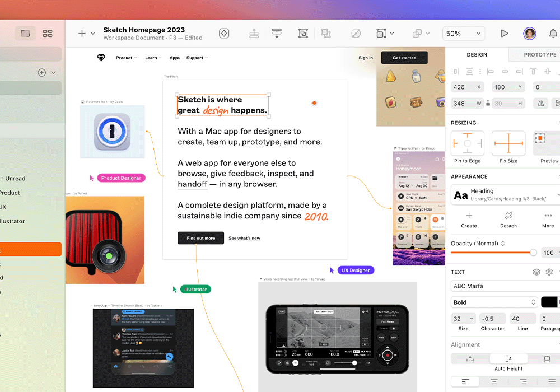Viewport: 560px width, 392px height.
Task: Open the user avatar profile
Action: tap(530, 34)
